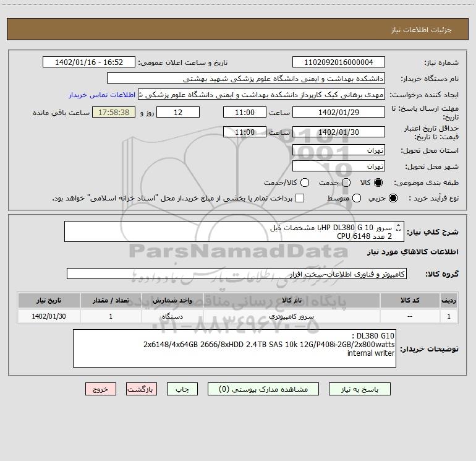Screen dimensions: 476x461
Task: Click the واحد شمارش column header
Action: coord(172,300)
